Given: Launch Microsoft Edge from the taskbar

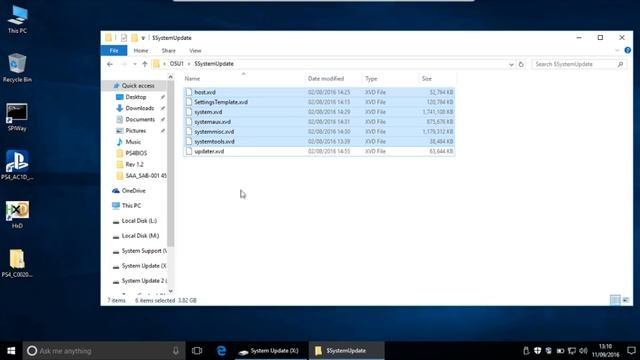Looking at the screenshot, I should 221,351.
